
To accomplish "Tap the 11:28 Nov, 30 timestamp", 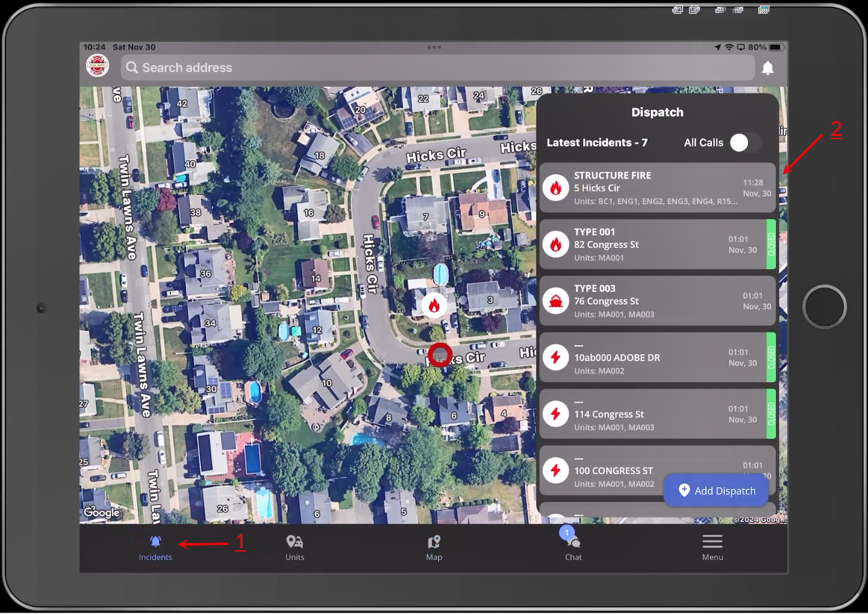I will coord(757,188).
